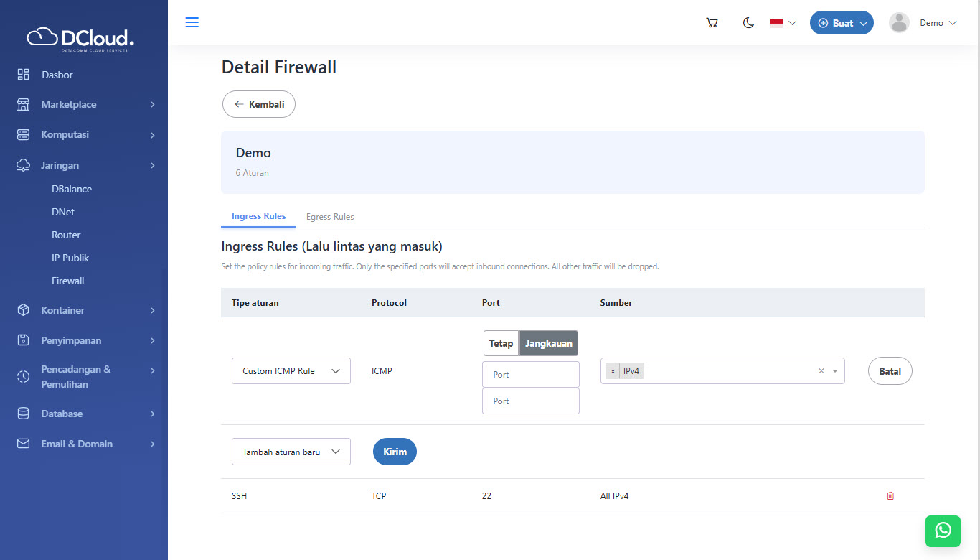Click the hamburger menu icon
Viewport: 980px width, 560px height.
pos(192,22)
